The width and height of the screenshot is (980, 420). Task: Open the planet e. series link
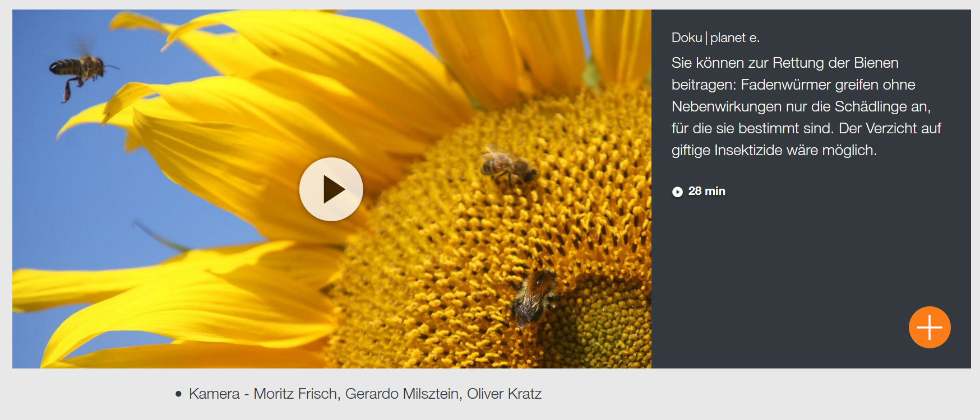(x=735, y=38)
